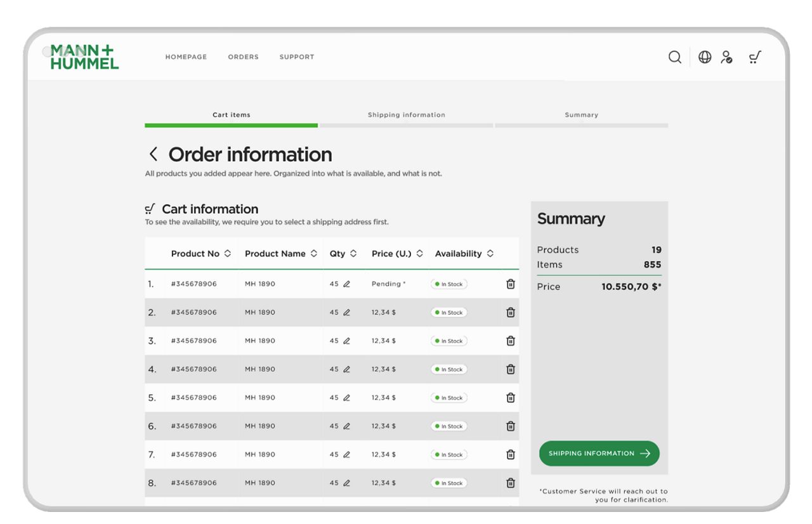Click Products count 19 in Summary
The width and height of the screenshot is (812, 524).
pos(657,250)
